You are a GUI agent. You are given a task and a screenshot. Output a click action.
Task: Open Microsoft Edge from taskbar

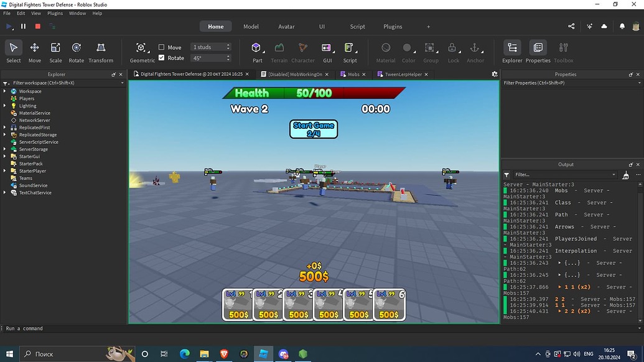pyautogui.click(x=184, y=354)
